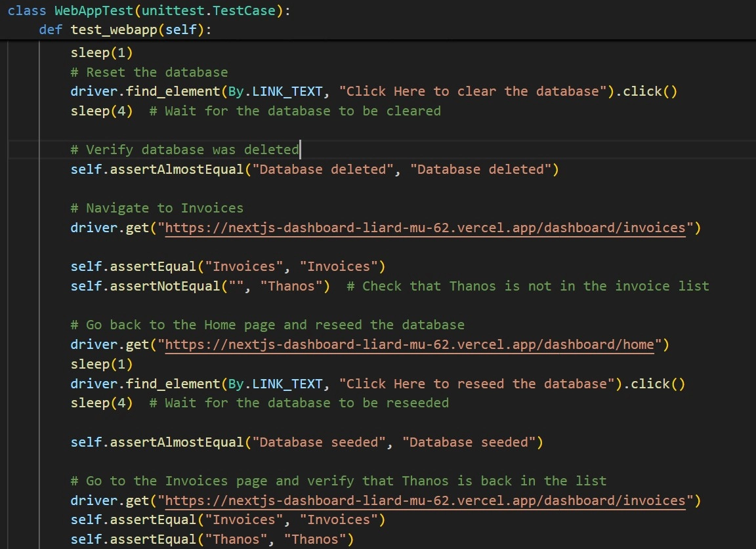Viewport: 756px width, 549px height.
Task: Click assertAlmostEqual on the "Database seeded" line
Action: [x=177, y=442]
